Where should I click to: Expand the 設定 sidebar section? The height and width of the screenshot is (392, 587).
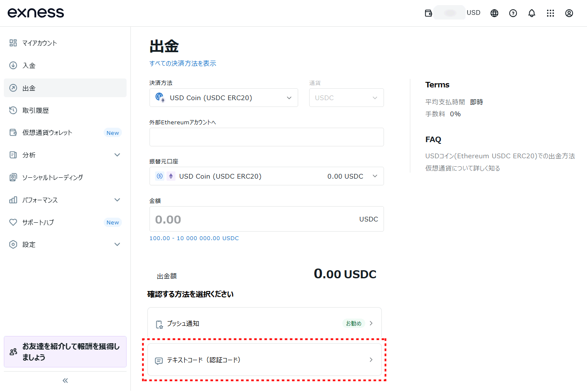(117, 244)
